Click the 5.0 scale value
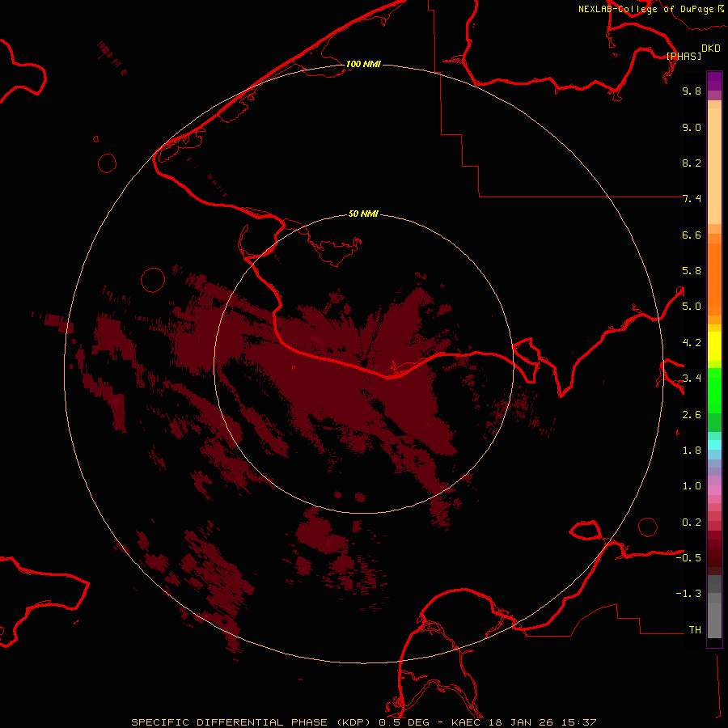The image size is (728, 728). coord(692,307)
